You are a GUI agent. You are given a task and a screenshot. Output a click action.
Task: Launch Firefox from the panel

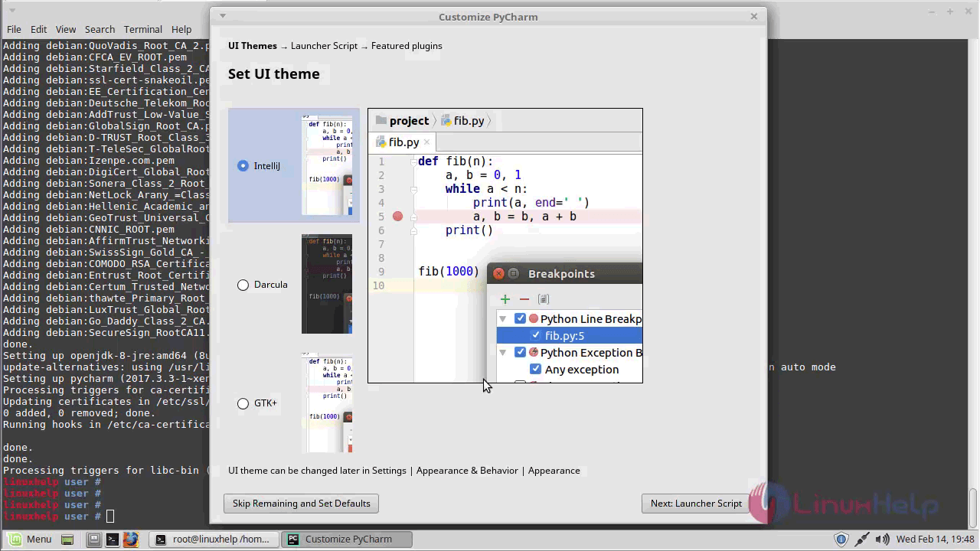[x=130, y=540]
